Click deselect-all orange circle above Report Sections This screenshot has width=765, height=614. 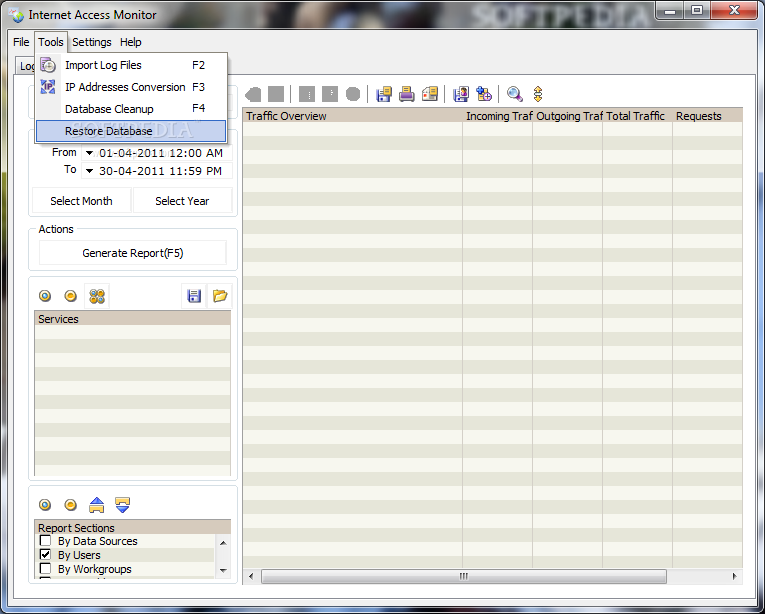click(70, 505)
